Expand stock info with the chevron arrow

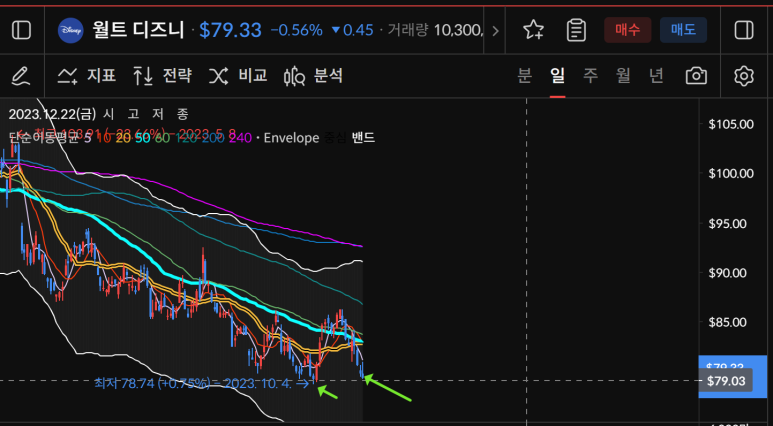[495, 31]
